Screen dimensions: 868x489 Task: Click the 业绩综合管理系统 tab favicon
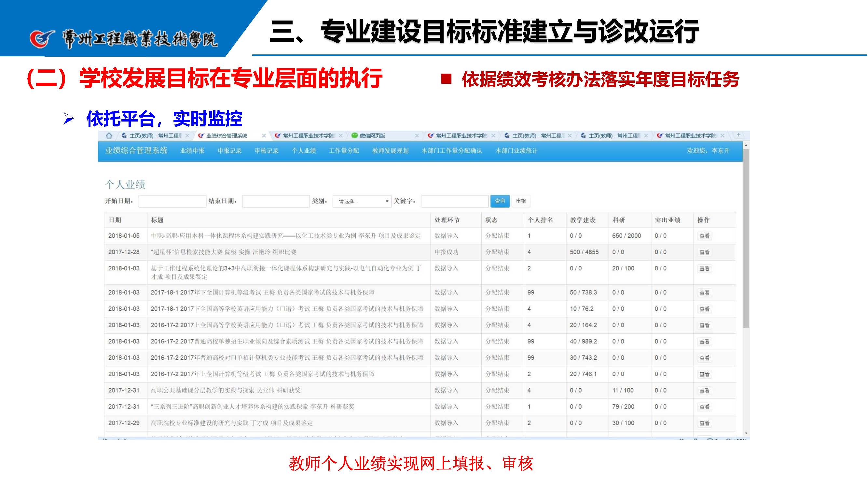201,136
